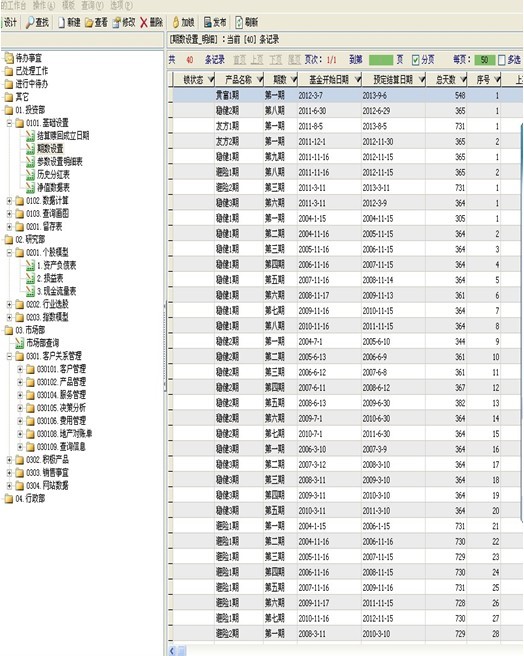Viewport: 524px width, 656px height.
Task: Click the green page number input field
Action: (380, 60)
